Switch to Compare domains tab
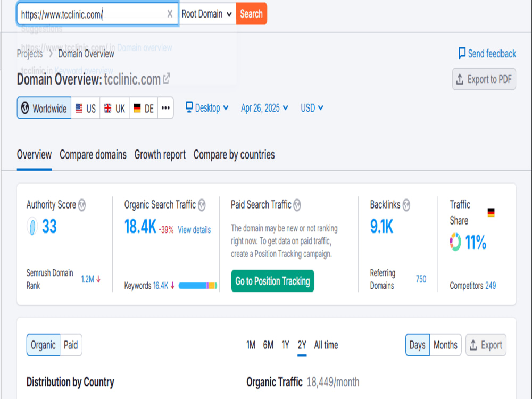 click(x=93, y=155)
